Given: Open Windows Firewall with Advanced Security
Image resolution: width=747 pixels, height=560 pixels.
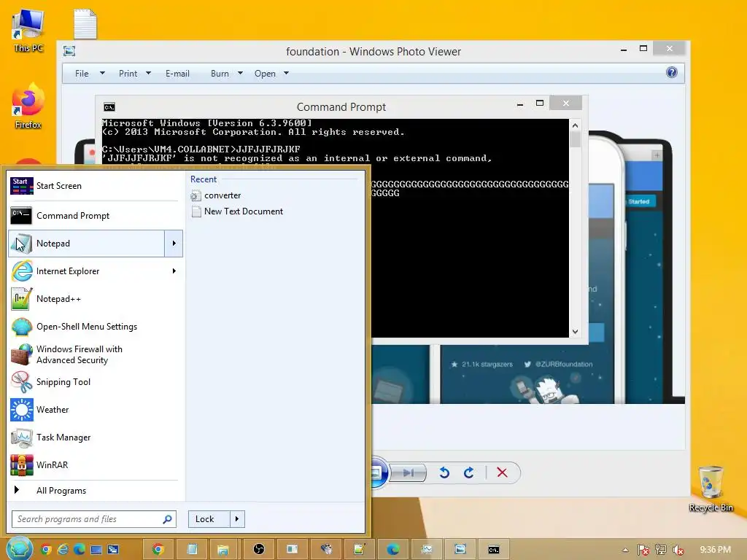Looking at the screenshot, I should (94, 355).
